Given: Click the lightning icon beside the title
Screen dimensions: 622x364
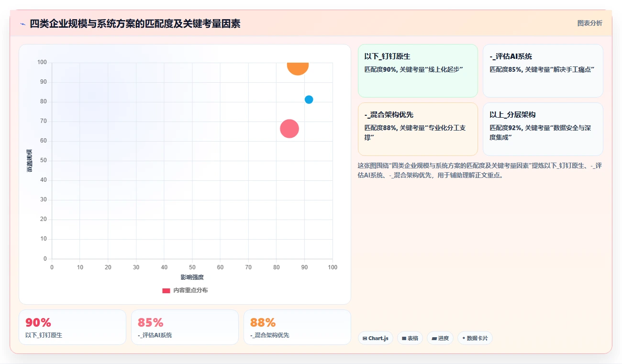Looking at the screenshot, I should [22, 24].
